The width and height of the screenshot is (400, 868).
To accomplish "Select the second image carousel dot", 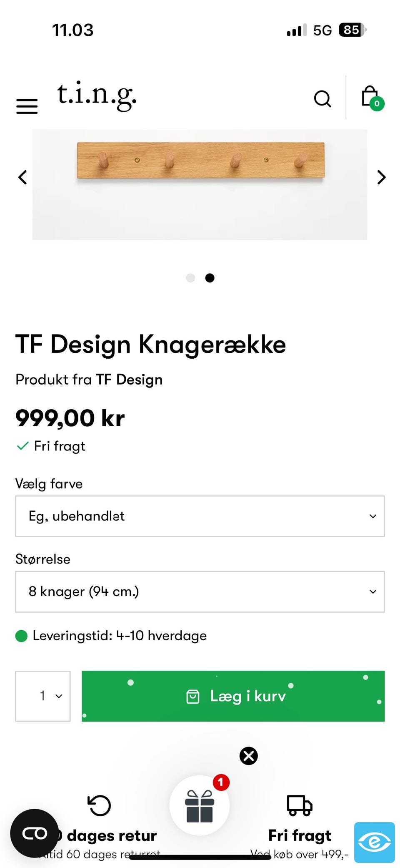I will click(x=210, y=278).
